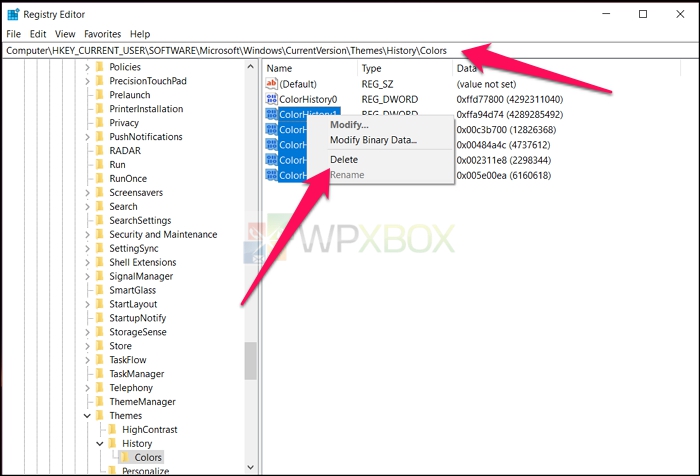Expand the Policies key
Viewport: 700px width, 476px height.
[88, 67]
